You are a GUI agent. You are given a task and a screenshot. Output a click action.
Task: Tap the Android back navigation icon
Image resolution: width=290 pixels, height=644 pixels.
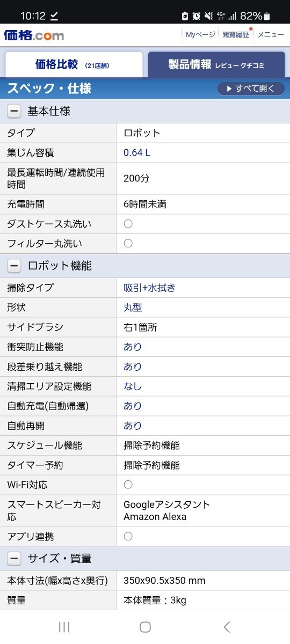227,627
